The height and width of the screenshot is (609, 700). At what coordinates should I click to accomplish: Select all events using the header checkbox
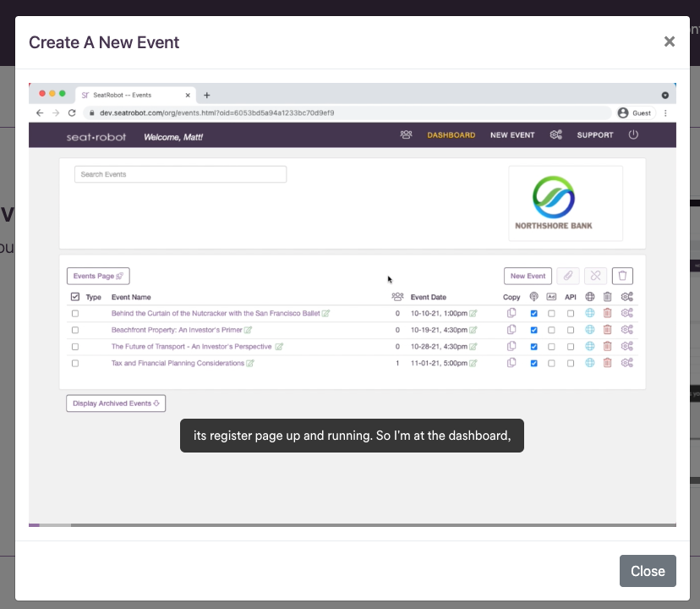click(74, 297)
